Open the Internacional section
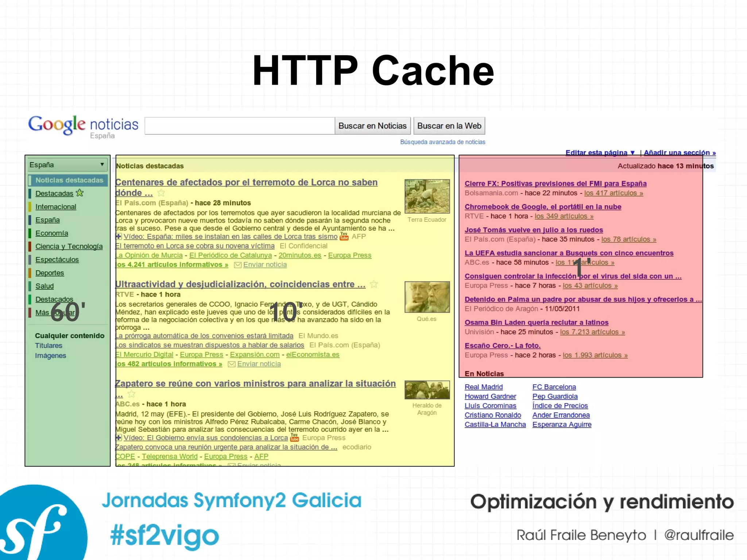 tap(56, 207)
